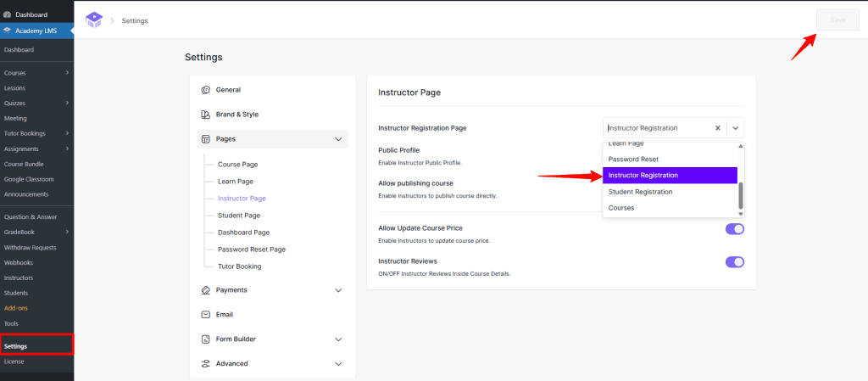Click the Academy LMS graduation cap icon
This screenshot has height=381, width=868.
[7, 31]
